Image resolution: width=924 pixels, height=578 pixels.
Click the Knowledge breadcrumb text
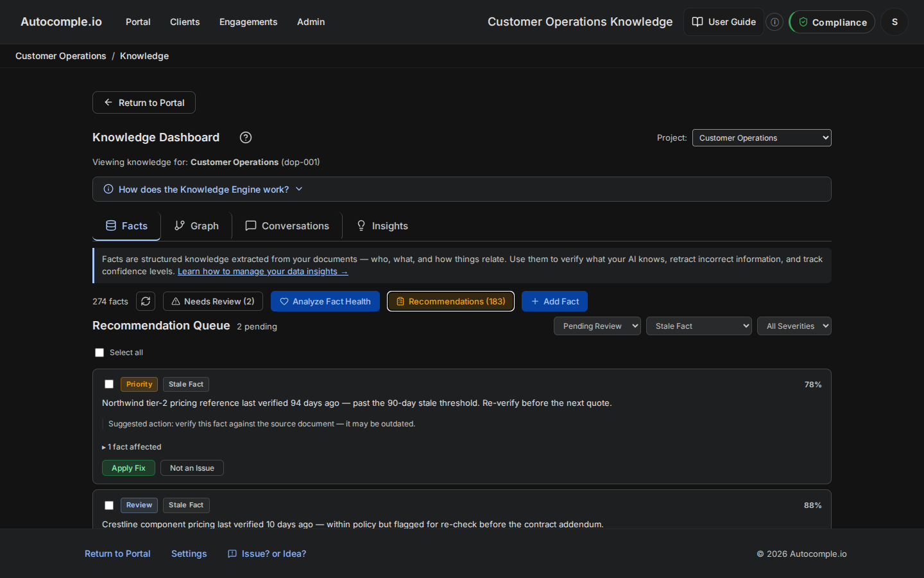coord(144,56)
